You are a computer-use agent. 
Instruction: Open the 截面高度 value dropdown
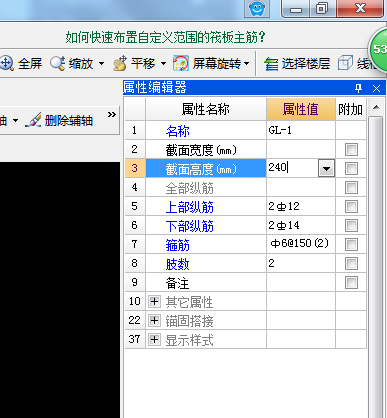[x=326, y=168]
